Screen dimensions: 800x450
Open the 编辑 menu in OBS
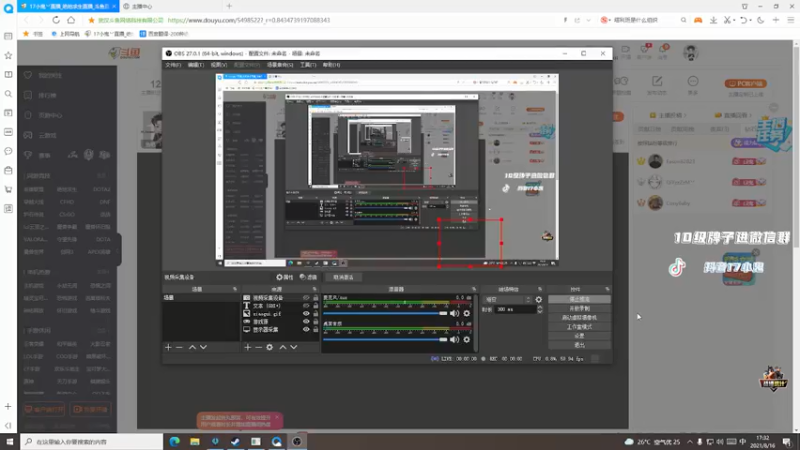click(x=195, y=65)
